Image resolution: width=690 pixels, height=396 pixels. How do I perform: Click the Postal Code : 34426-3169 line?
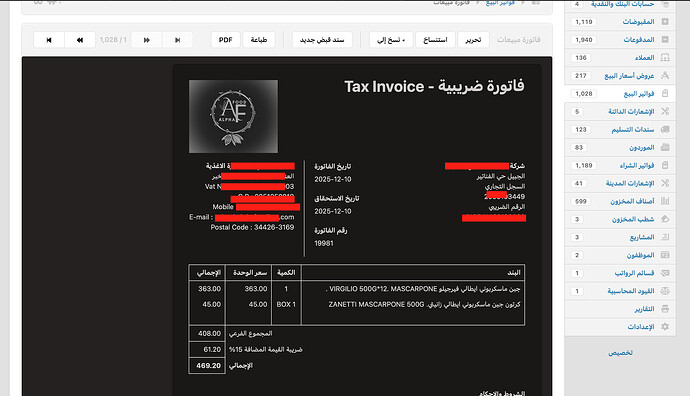pyautogui.click(x=252, y=227)
